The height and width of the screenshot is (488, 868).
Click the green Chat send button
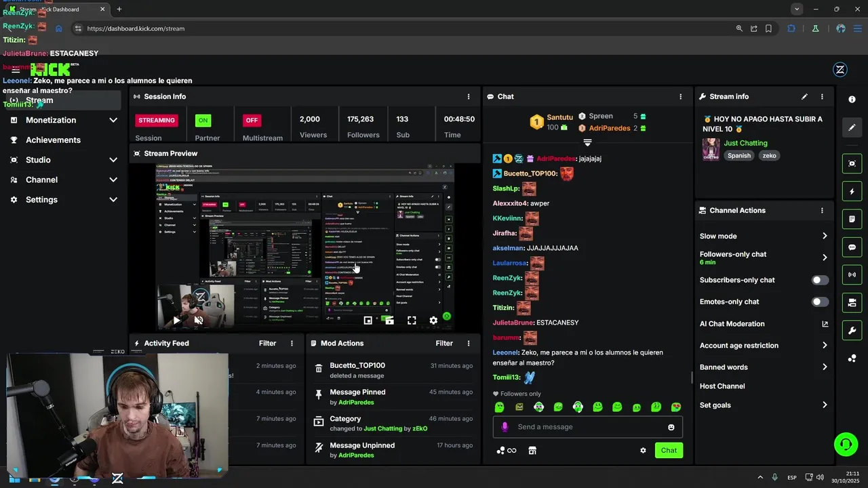coord(669,450)
